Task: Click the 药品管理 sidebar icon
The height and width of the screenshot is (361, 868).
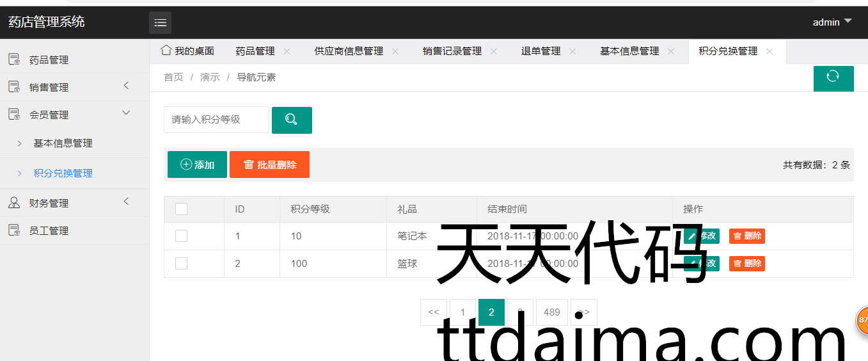Action: click(x=14, y=60)
